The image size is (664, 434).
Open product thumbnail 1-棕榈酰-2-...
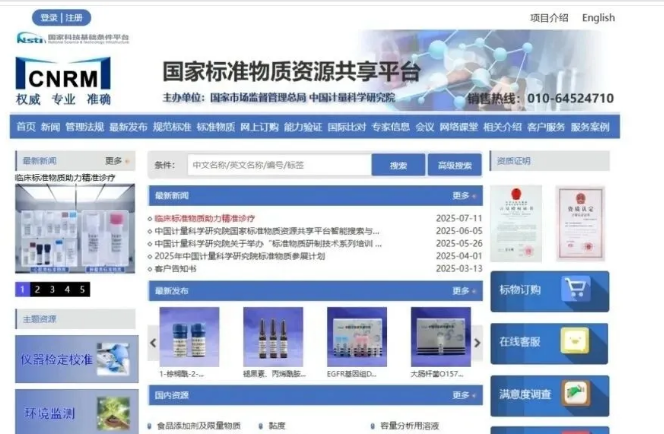pos(189,337)
